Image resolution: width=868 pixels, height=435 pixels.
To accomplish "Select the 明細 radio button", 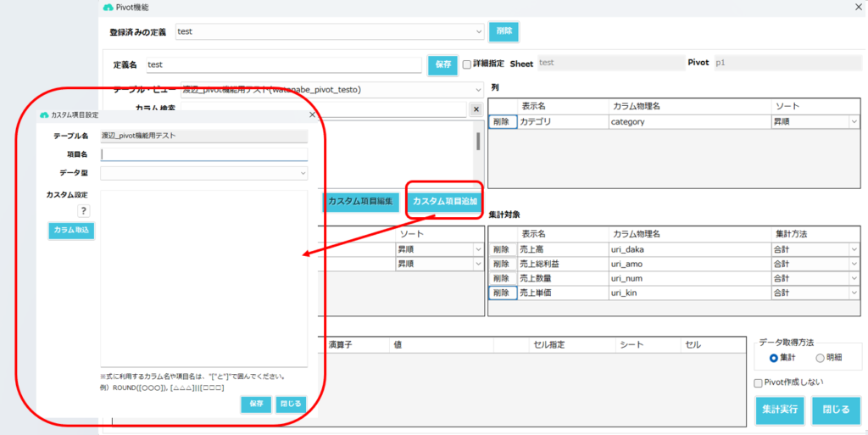I will point(820,358).
